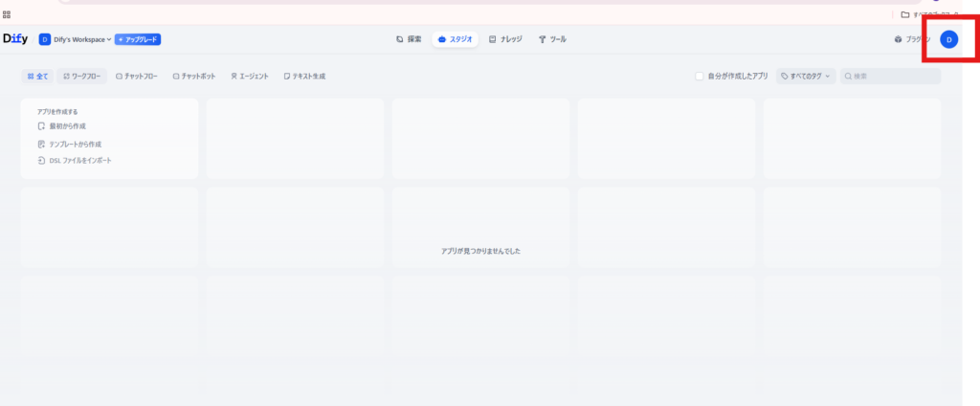Select the スタジオ tab
This screenshot has height=406, width=980.
pyautogui.click(x=455, y=39)
